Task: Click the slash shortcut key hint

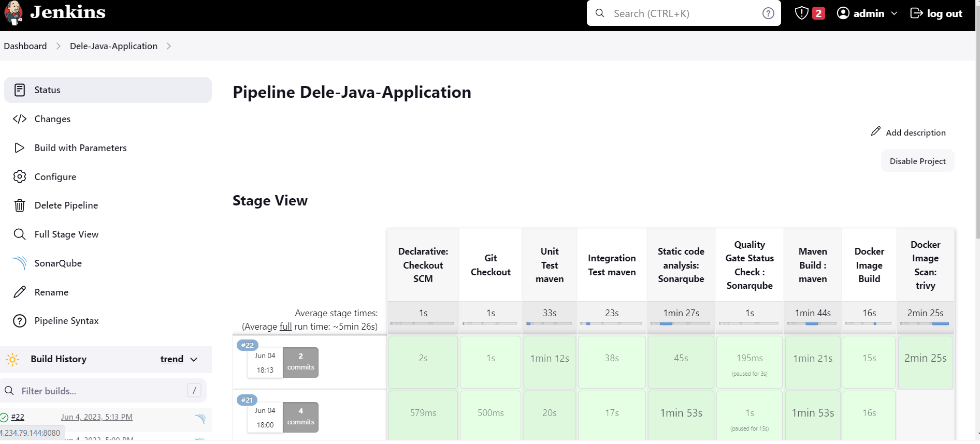Action: coord(194,390)
